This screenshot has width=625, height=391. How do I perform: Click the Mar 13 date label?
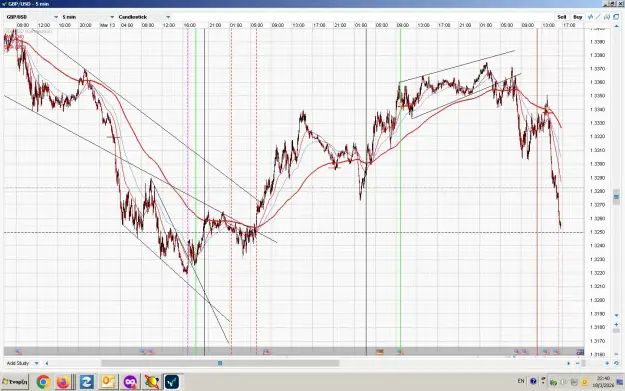point(107,25)
